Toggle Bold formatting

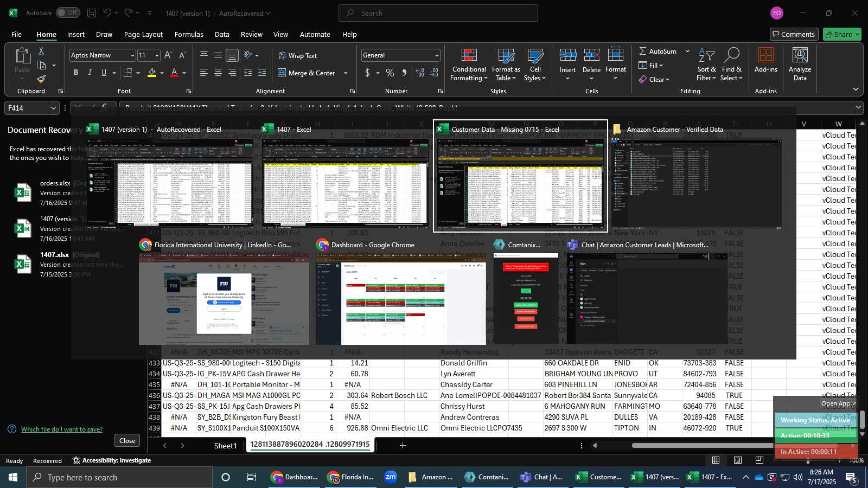[76, 73]
